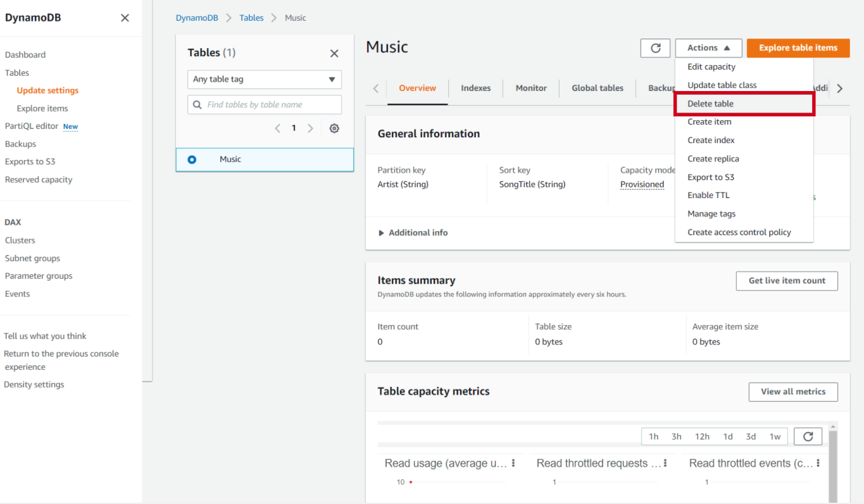864x504 pixels.
Task: Open Tables in the sidebar
Action: point(17,73)
